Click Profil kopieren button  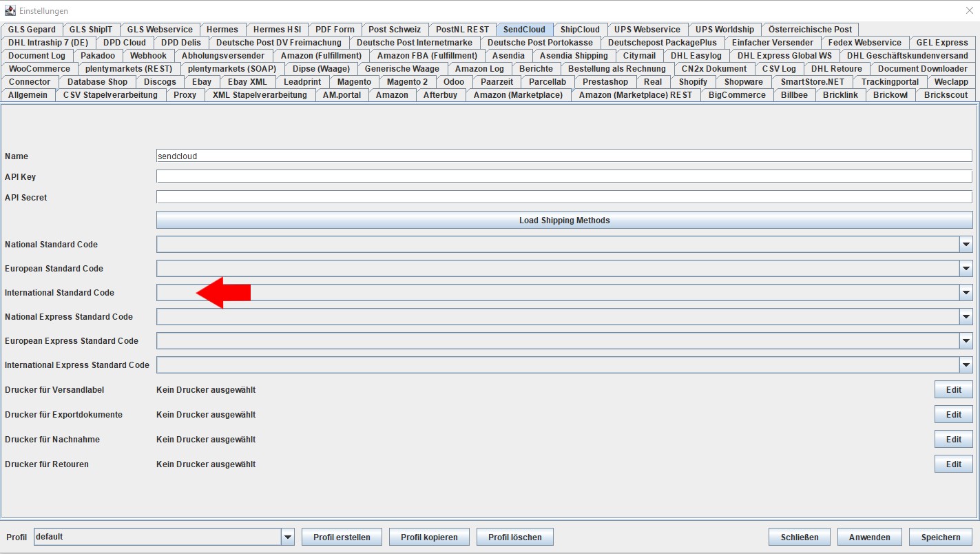(x=429, y=537)
